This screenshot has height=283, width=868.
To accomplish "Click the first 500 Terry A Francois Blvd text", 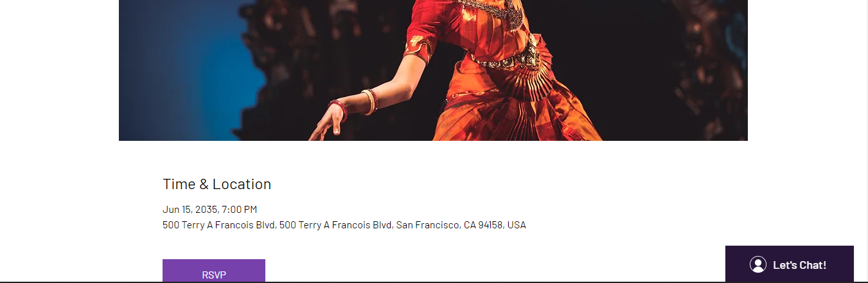I will click(219, 225).
